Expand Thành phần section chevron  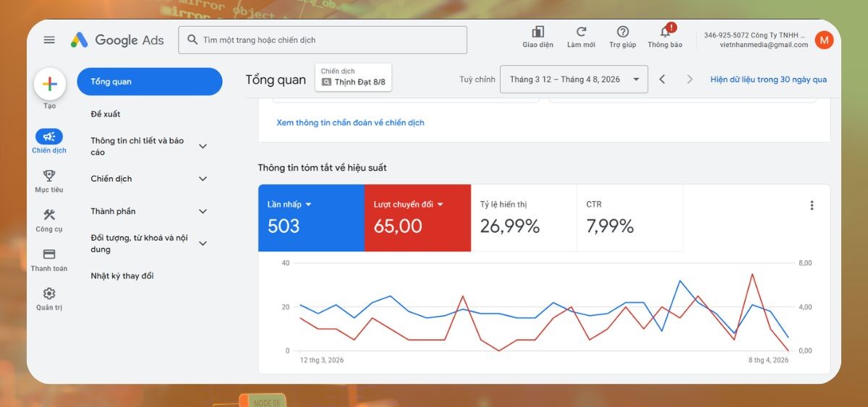tap(203, 211)
